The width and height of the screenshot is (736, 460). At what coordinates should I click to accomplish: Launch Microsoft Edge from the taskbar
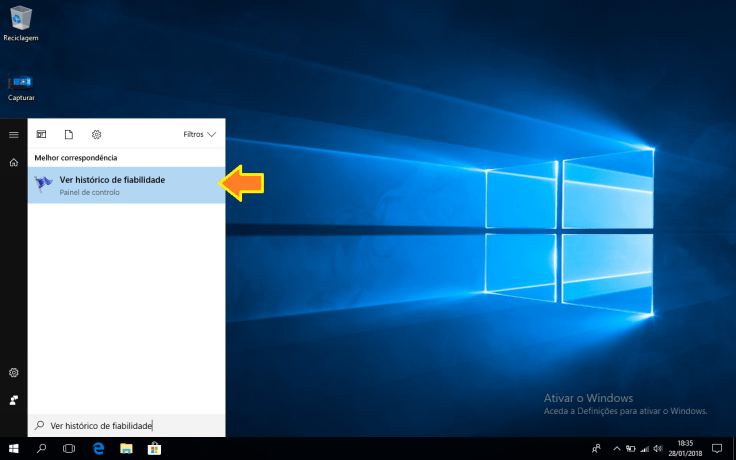(x=98, y=449)
